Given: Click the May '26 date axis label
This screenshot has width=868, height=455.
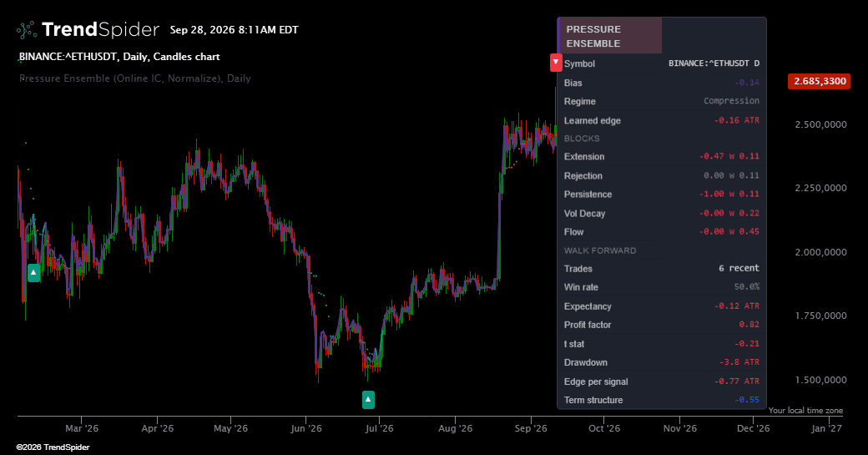Looking at the screenshot, I should pyautogui.click(x=231, y=428).
